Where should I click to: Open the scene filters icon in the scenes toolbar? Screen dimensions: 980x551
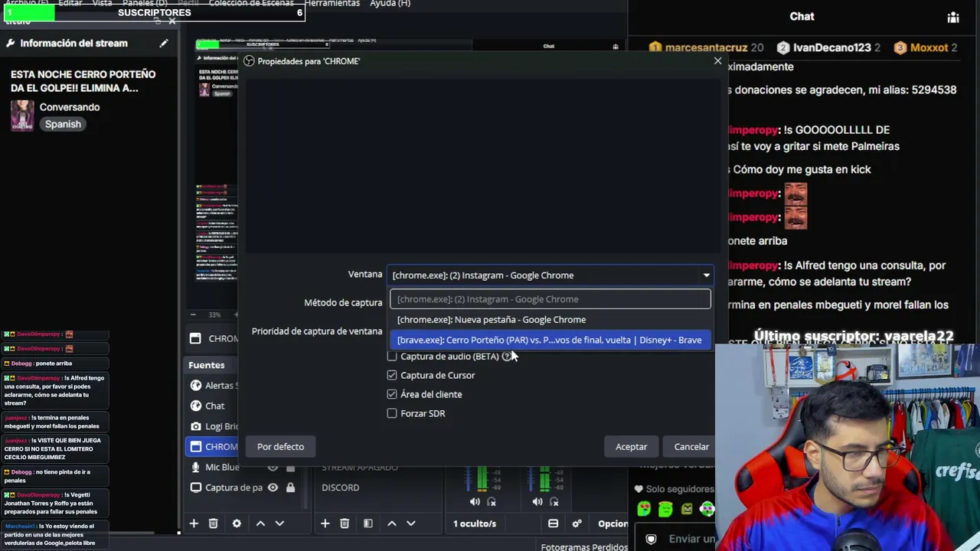pos(368,523)
